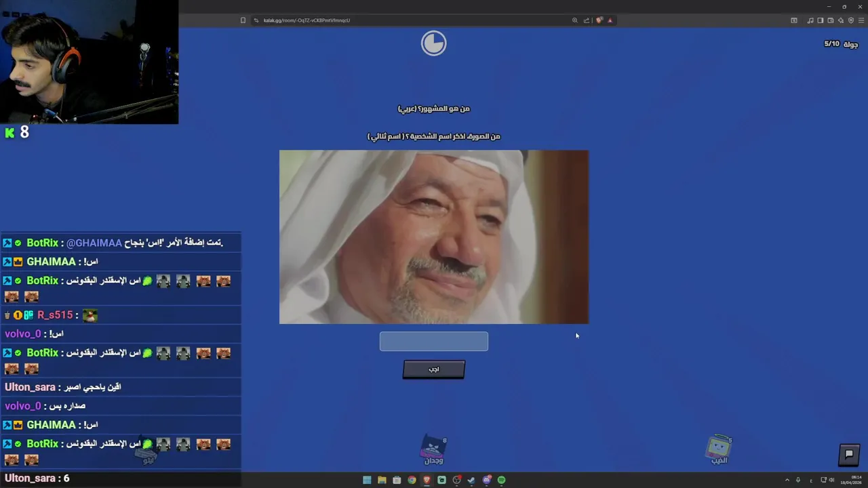This screenshot has width=868, height=488.
Task: Click the R_s515 username in chat
Action: click(x=55, y=315)
